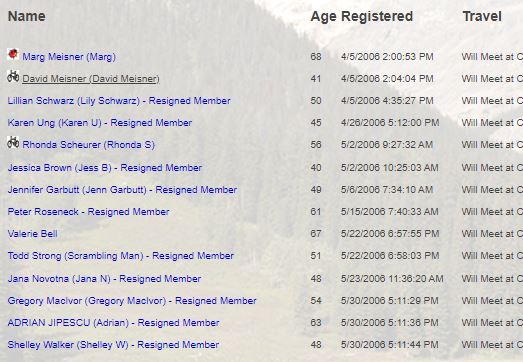Select Peter Roseneck resigned member link
The height and width of the screenshot is (362, 523).
coord(88,212)
